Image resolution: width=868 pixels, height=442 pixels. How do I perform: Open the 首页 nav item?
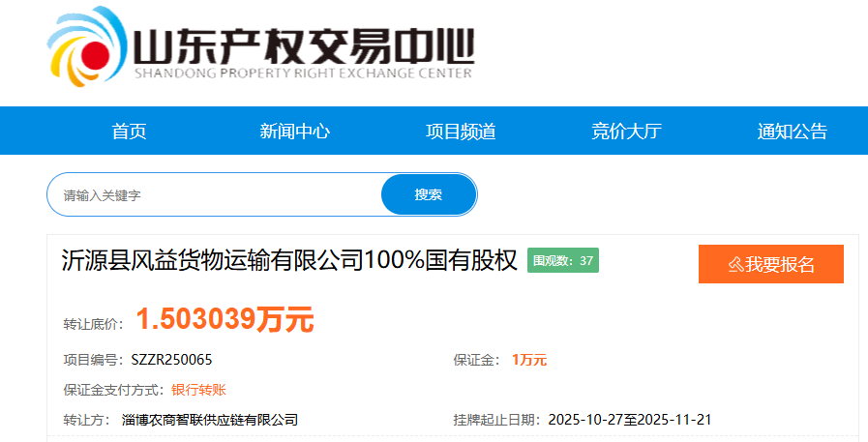(129, 132)
